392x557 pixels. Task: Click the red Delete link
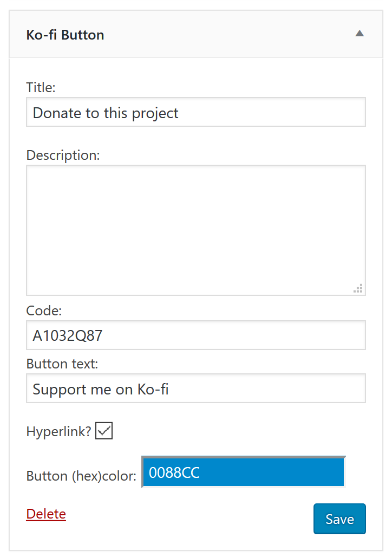(x=46, y=514)
